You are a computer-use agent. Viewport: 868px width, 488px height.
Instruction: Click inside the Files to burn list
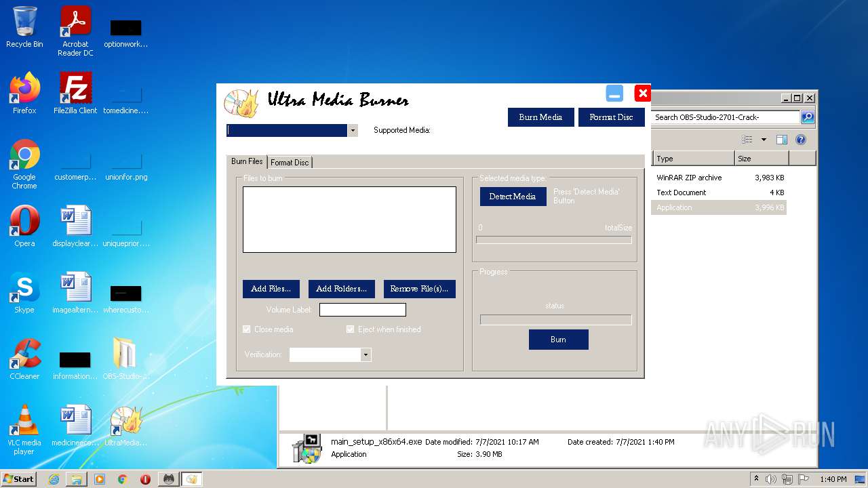click(349, 220)
